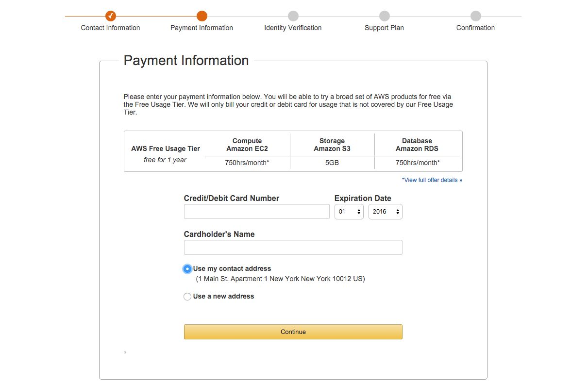
Task: Click the Support Plan step circle
Action: (x=384, y=16)
